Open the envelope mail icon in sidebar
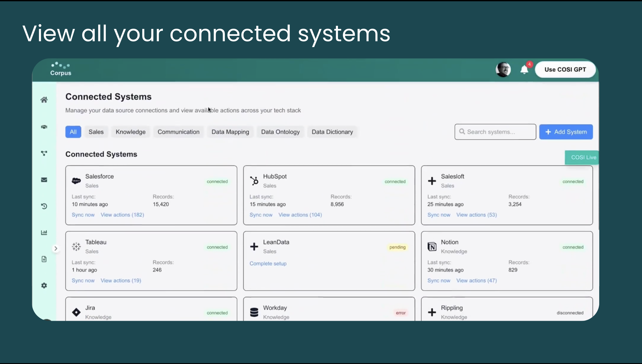The height and width of the screenshot is (364, 642). (44, 180)
